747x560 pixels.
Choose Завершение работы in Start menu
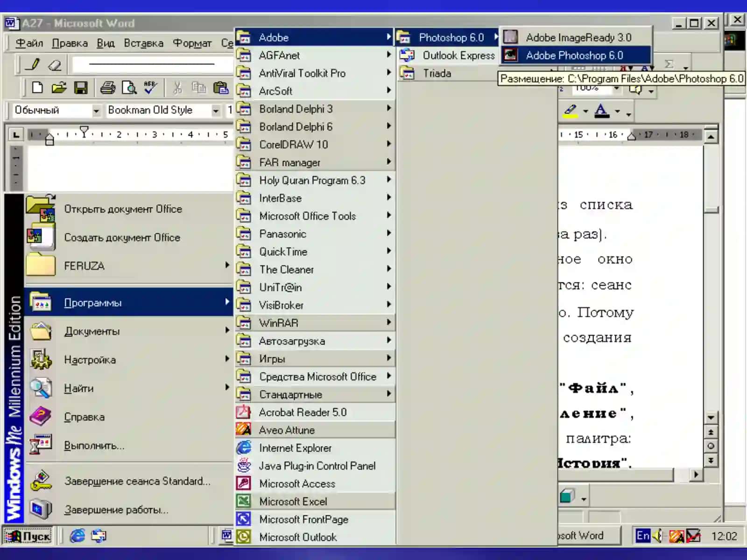[129, 510]
